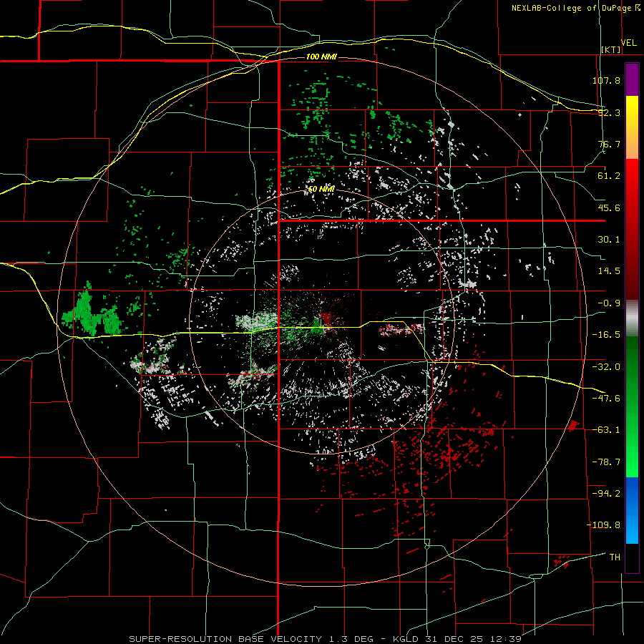644x644 pixels.
Task: Select the 92.3 scale label
Action: pos(609,112)
